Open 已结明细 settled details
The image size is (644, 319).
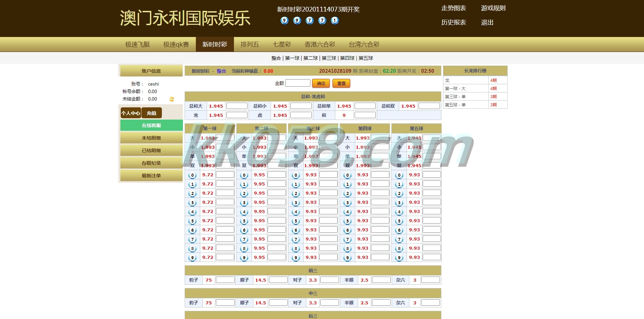tap(151, 150)
